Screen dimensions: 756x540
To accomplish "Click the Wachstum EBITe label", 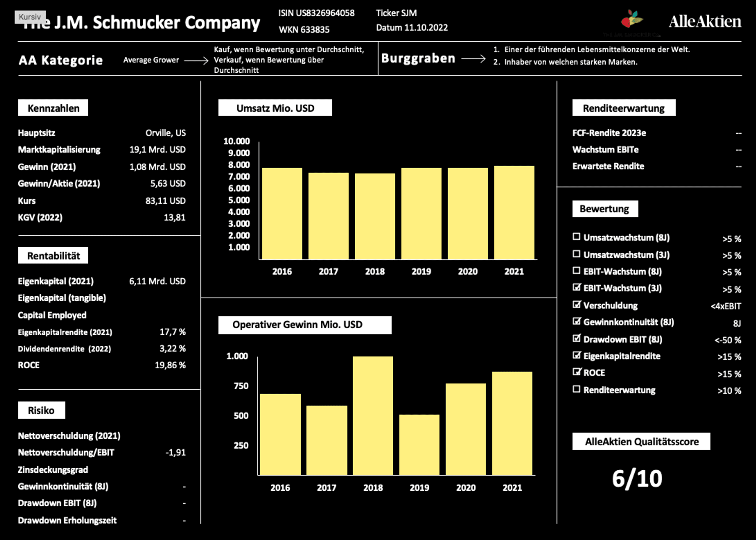I will [x=605, y=150].
